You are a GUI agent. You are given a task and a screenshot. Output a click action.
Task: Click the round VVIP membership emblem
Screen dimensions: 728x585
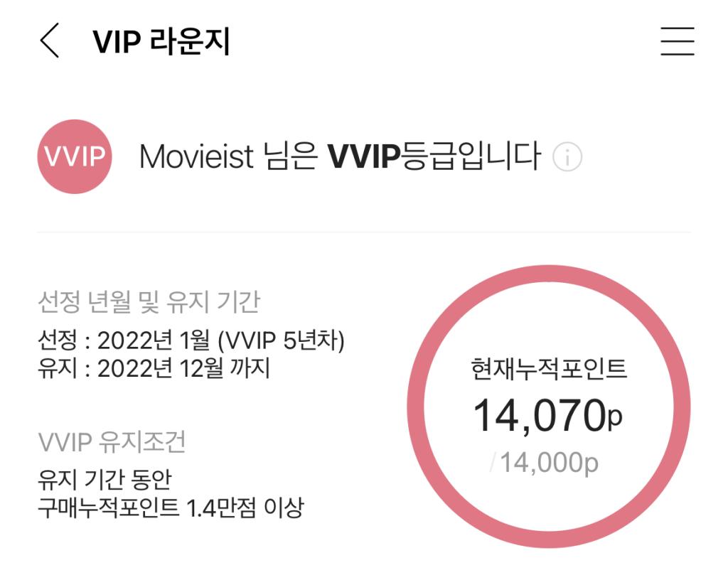coord(74,156)
